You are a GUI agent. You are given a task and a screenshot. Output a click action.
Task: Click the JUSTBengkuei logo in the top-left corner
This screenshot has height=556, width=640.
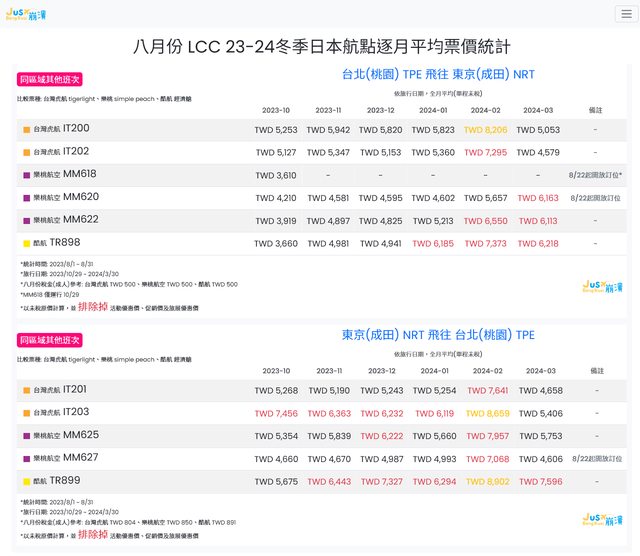point(32,15)
